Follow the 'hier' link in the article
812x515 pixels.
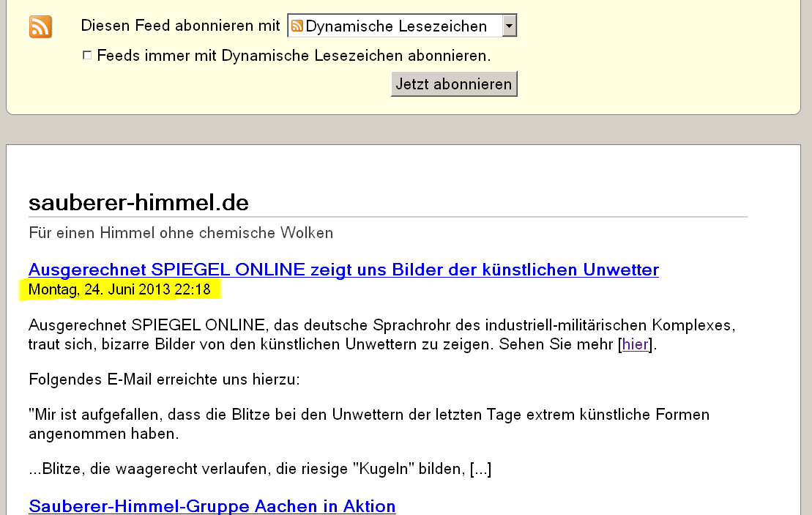pyautogui.click(x=635, y=344)
